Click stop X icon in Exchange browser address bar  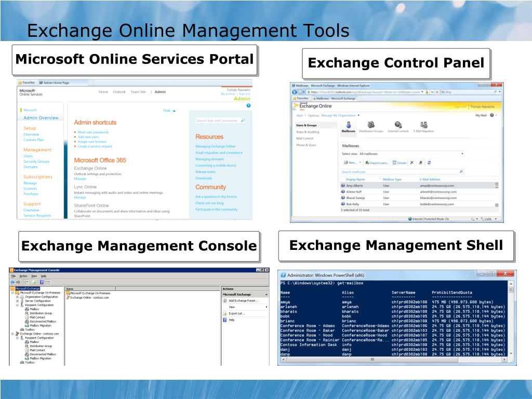coord(437,92)
